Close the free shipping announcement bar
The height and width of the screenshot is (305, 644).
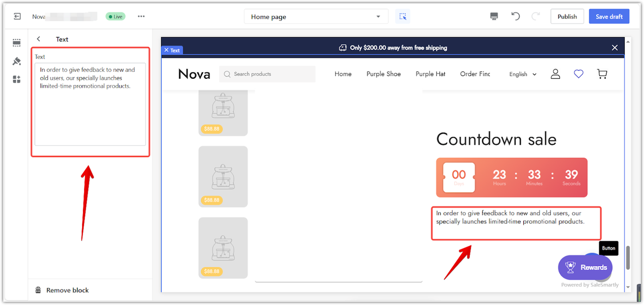(614, 48)
